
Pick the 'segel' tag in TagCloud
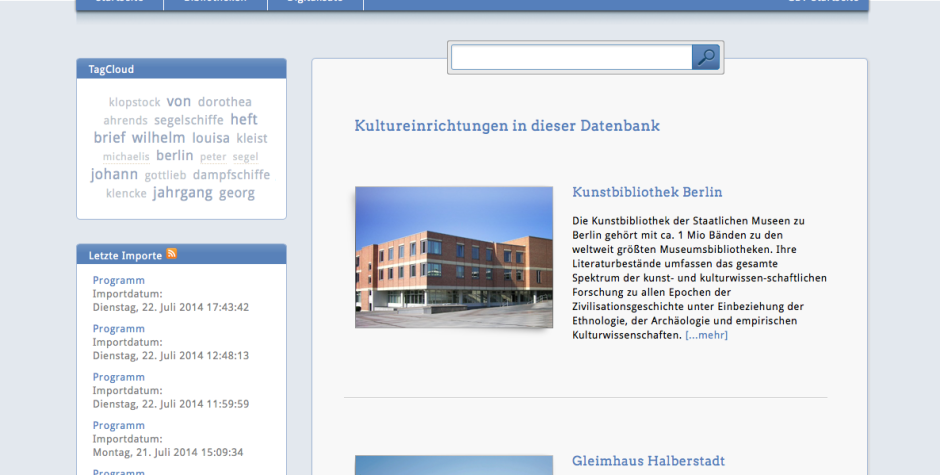[245, 157]
